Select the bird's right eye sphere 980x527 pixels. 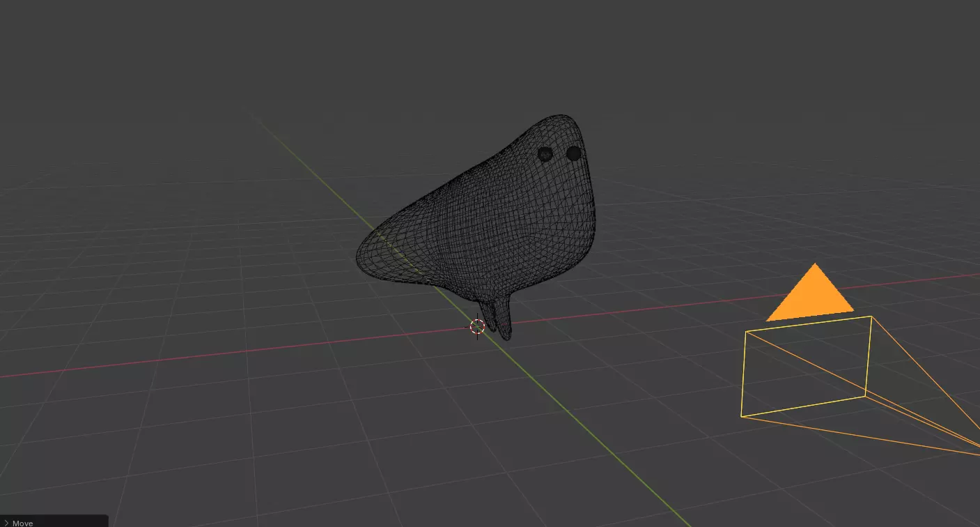coord(573,153)
